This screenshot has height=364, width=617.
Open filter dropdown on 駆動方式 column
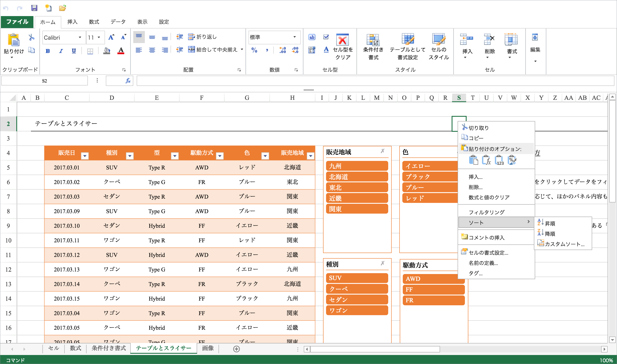pos(220,156)
